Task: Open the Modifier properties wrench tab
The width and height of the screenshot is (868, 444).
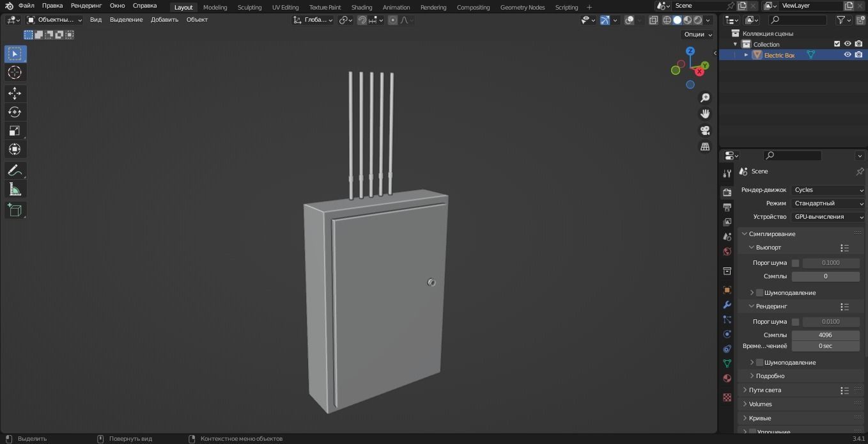Action: (727, 305)
